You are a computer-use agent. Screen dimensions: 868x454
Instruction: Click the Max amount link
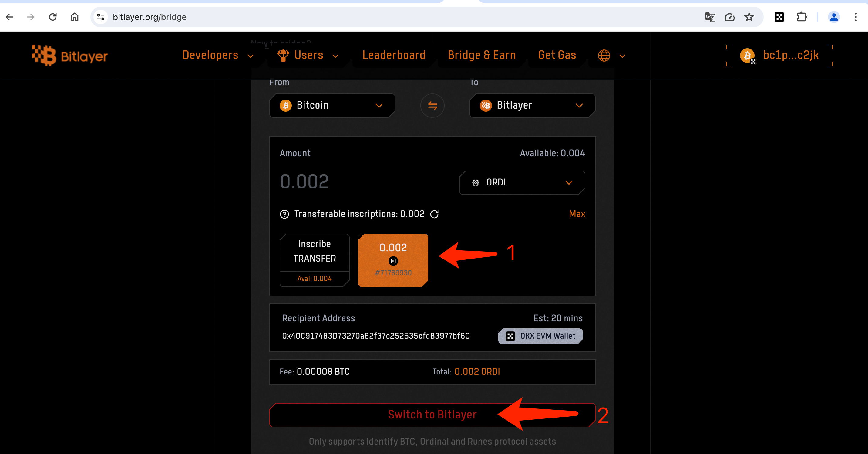(x=577, y=214)
